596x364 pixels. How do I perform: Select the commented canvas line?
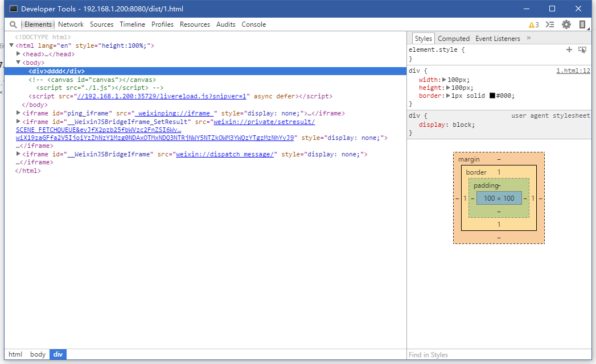click(x=92, y=80)
